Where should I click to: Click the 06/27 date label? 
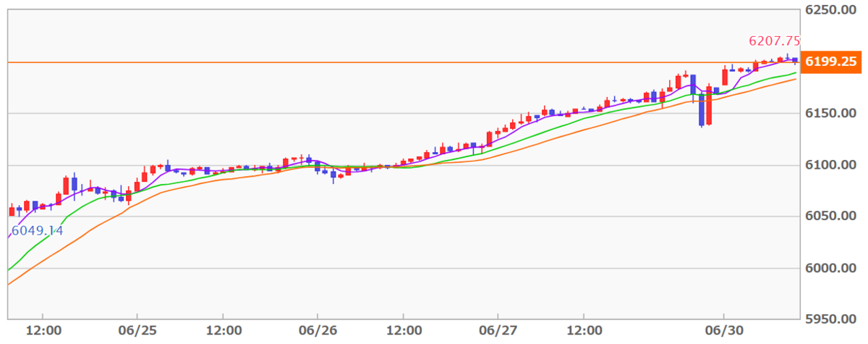[x=498, y=330]
